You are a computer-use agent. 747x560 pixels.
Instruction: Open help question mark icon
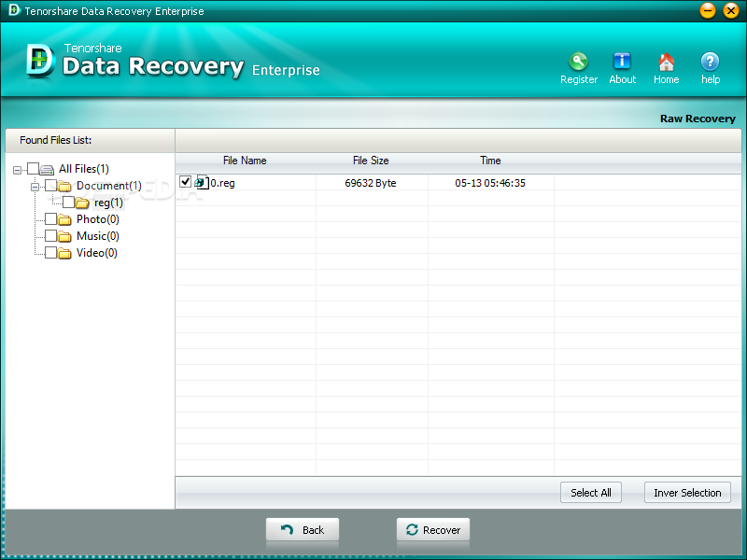point(710,62)
